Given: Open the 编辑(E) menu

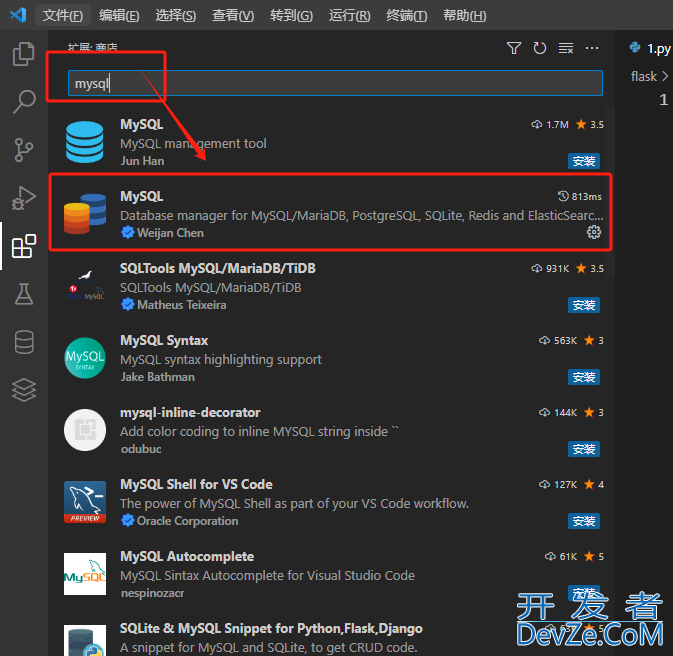Looking at the screenshot, I should (119, 15).
